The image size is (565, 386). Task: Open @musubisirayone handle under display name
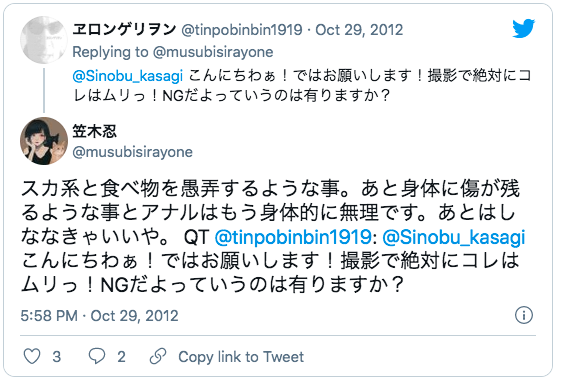[133, 152]
